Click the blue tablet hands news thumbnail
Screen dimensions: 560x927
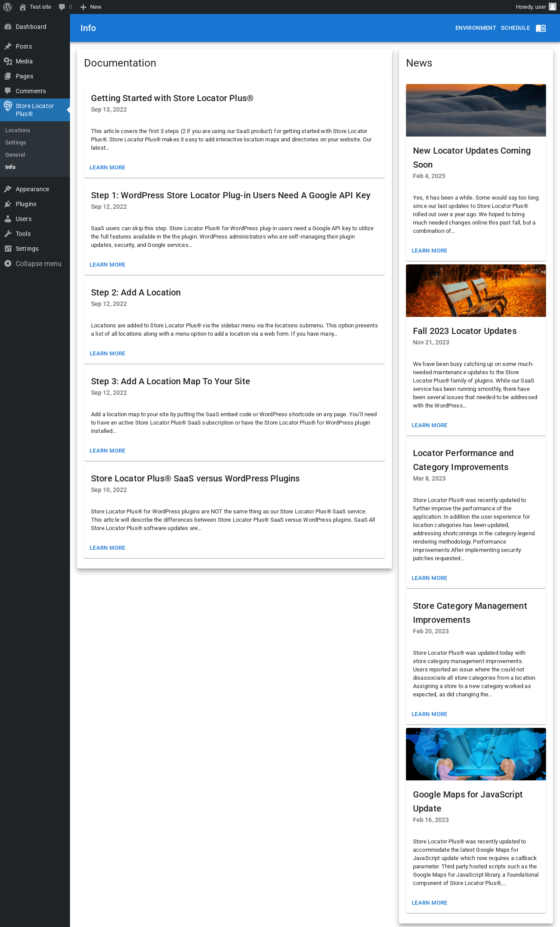476,754
